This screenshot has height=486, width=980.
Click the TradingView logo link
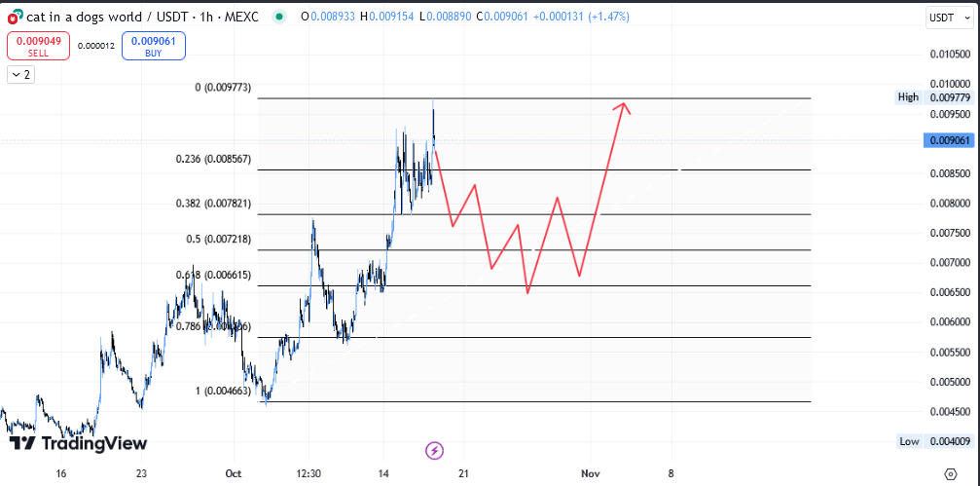point(79,443)
